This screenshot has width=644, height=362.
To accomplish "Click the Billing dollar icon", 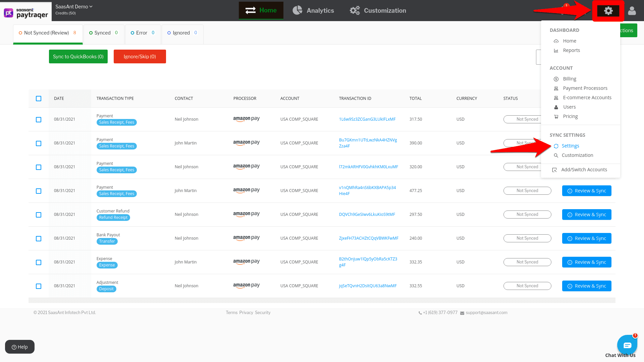I will point(556,79).
